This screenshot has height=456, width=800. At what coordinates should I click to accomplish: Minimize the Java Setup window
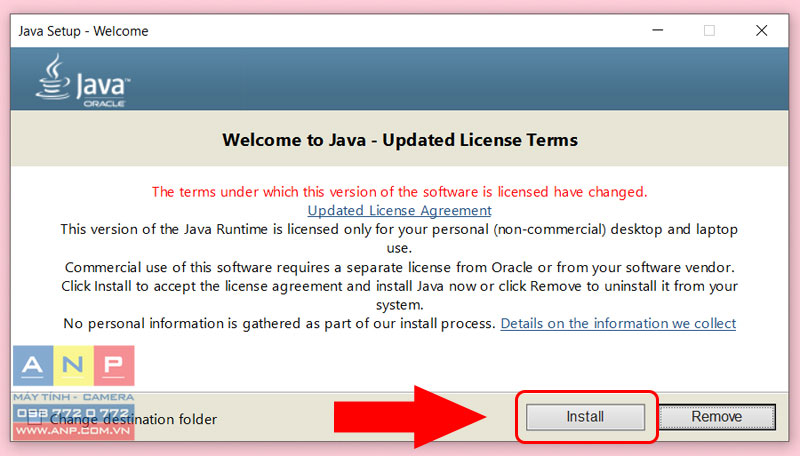coord(658,31)
